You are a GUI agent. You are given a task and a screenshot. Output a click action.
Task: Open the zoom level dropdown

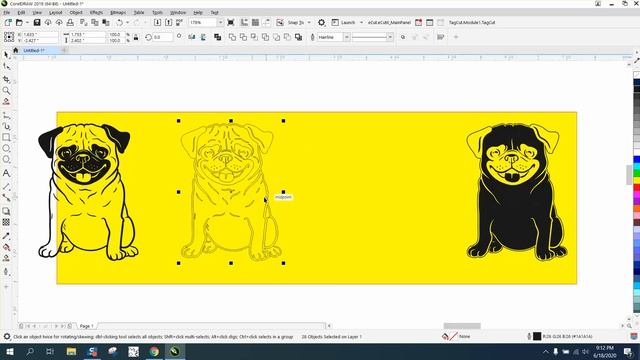click(x=220, y=22)
